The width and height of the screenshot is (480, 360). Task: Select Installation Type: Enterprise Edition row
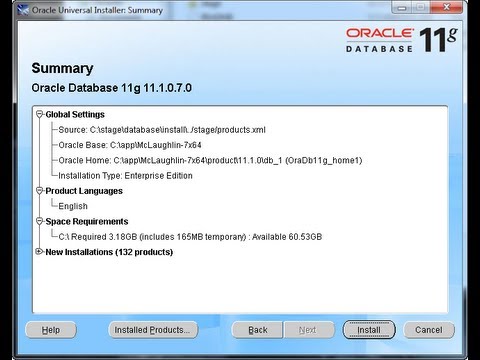125,176
